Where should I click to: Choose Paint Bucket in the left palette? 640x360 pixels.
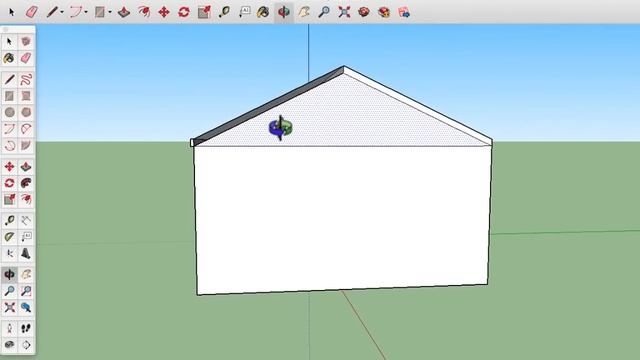10,58
